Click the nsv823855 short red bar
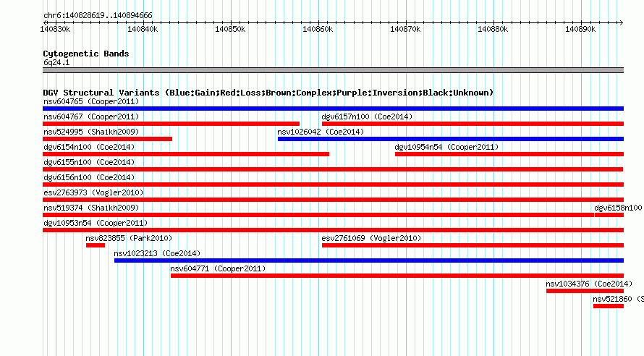Screen dimensions: 644x356 point(96,245)
